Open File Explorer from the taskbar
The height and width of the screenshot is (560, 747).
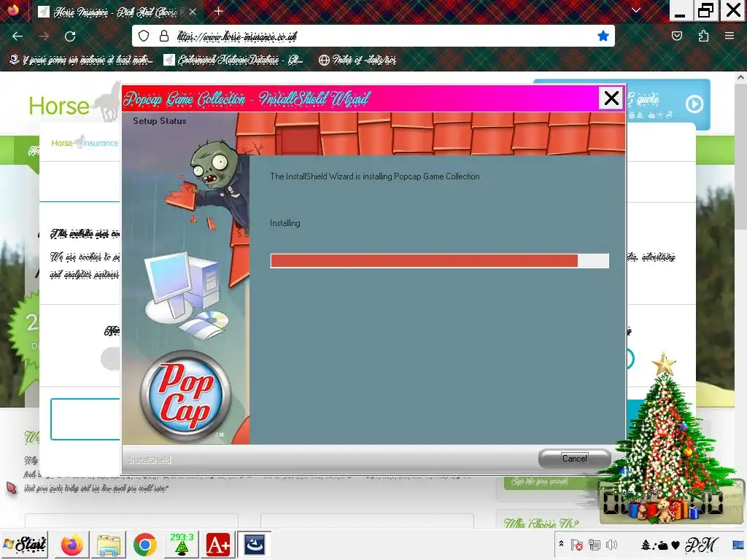(x=109, y=544)
